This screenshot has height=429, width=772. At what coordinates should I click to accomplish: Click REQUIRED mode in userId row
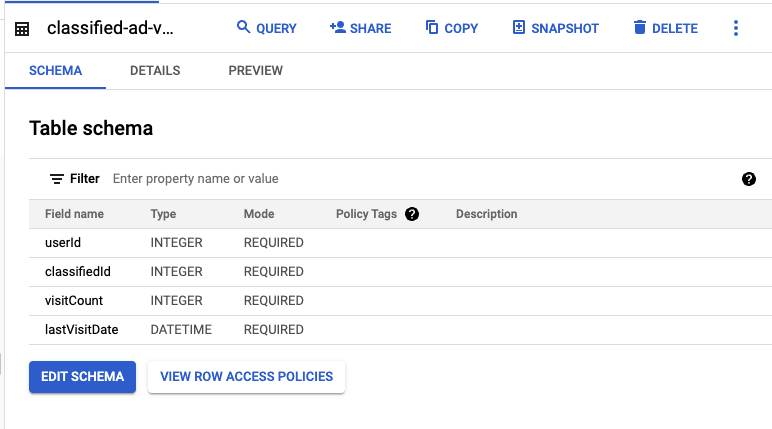274,242
